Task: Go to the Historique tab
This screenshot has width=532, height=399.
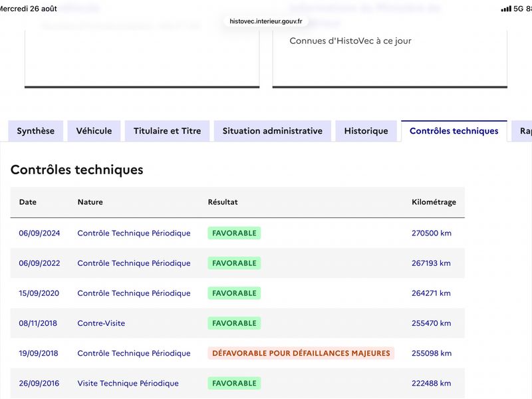Action: pyautogui.click(x=366, y=131)
